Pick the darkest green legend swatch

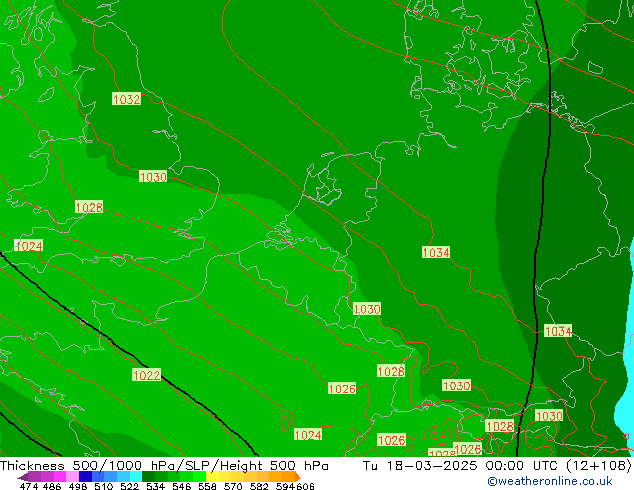point(148,476)
